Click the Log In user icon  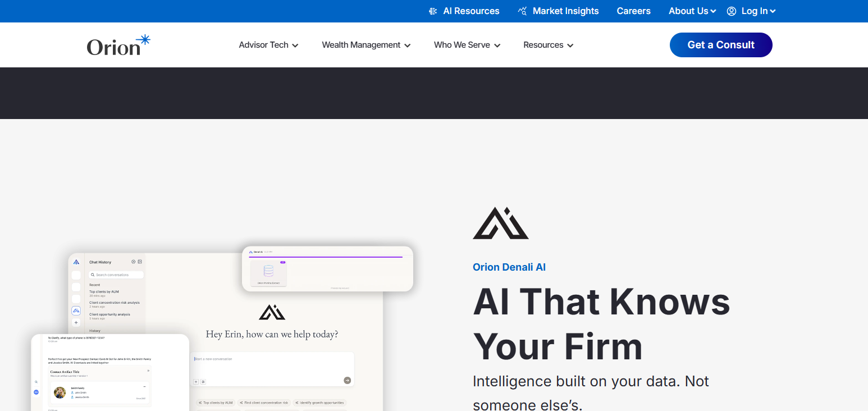point(732,11)
